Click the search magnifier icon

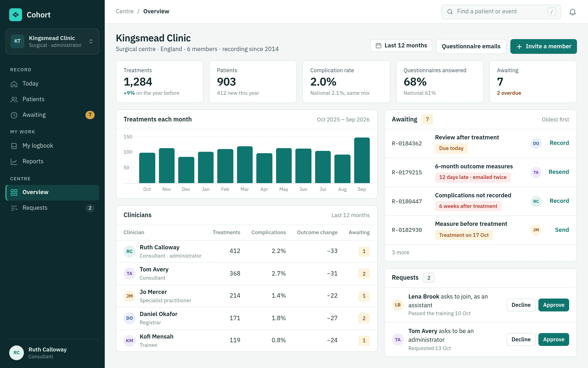pos(450,12)
